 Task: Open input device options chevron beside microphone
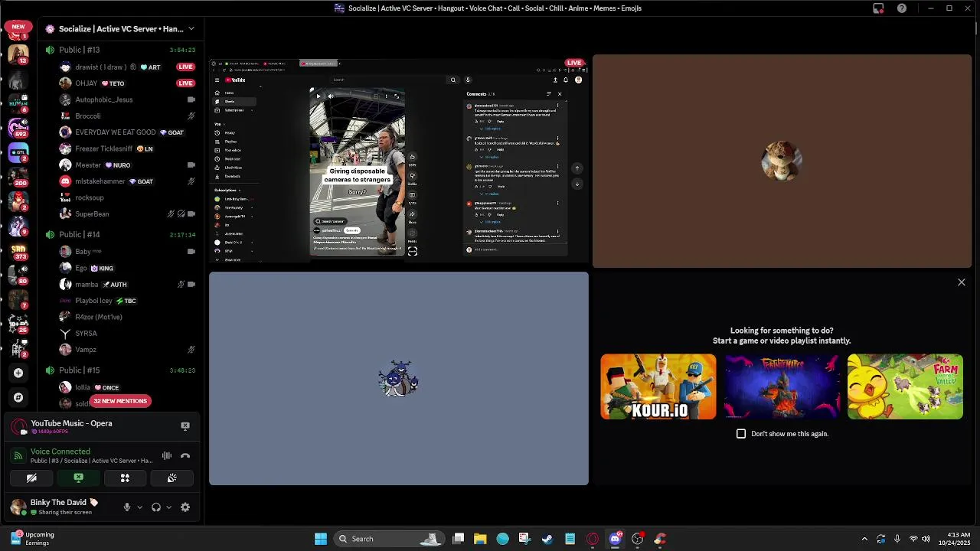click(139, 507)
